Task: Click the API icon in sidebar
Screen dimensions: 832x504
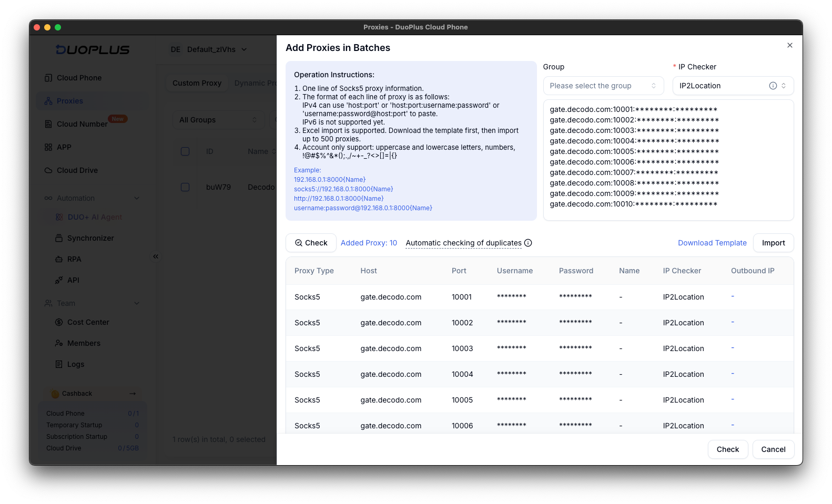Action: pyautogui.click(x=59, y=280)
